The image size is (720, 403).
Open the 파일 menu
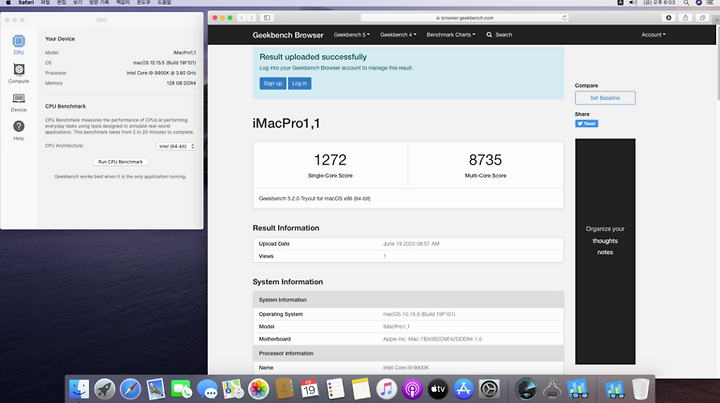45,3
